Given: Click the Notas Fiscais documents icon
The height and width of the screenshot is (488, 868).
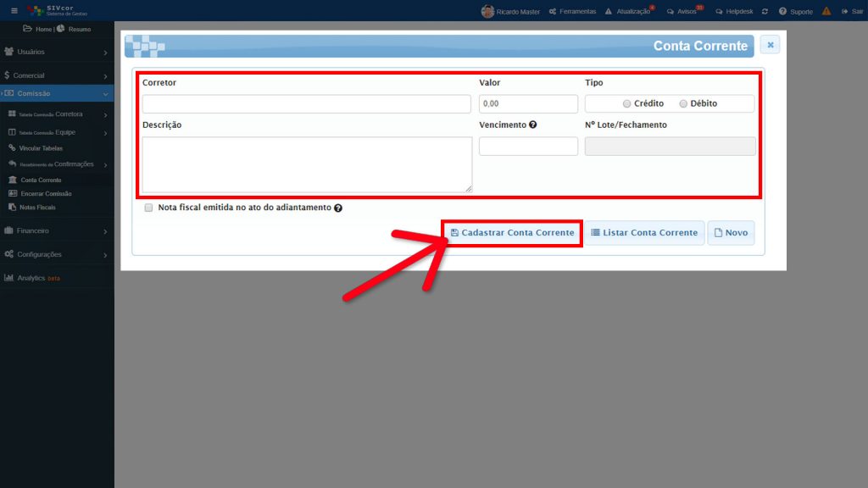Looking at the screenshot, I should (x=12, y=207).
